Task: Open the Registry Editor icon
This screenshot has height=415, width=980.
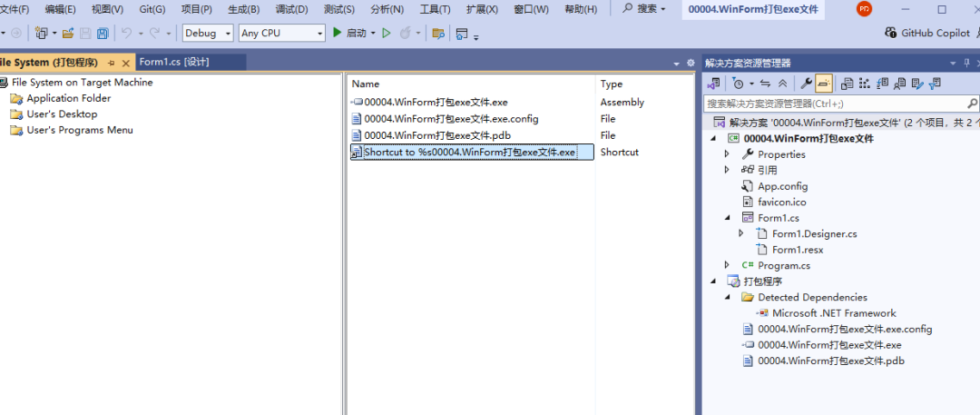Action: pyautogui.click(x=865, y=84)
